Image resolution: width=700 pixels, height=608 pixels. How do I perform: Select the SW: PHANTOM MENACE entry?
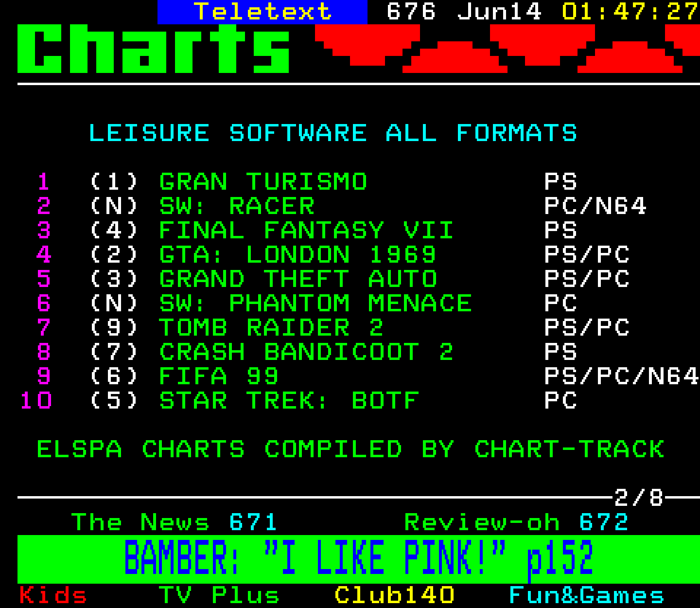click(x=315, y=304)
